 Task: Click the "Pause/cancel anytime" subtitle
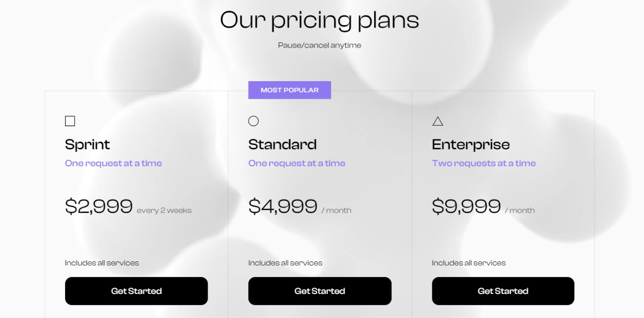click(x=319, y=46)
